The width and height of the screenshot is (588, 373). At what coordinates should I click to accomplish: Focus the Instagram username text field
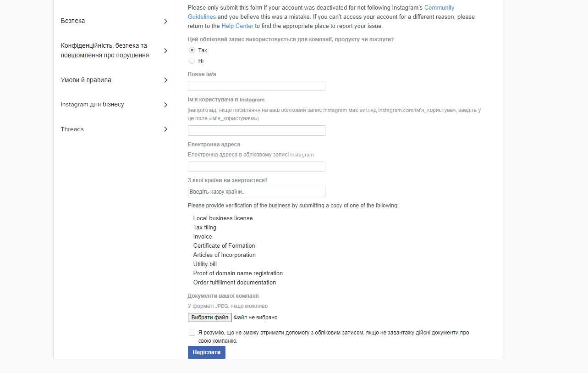coord(256,130)
